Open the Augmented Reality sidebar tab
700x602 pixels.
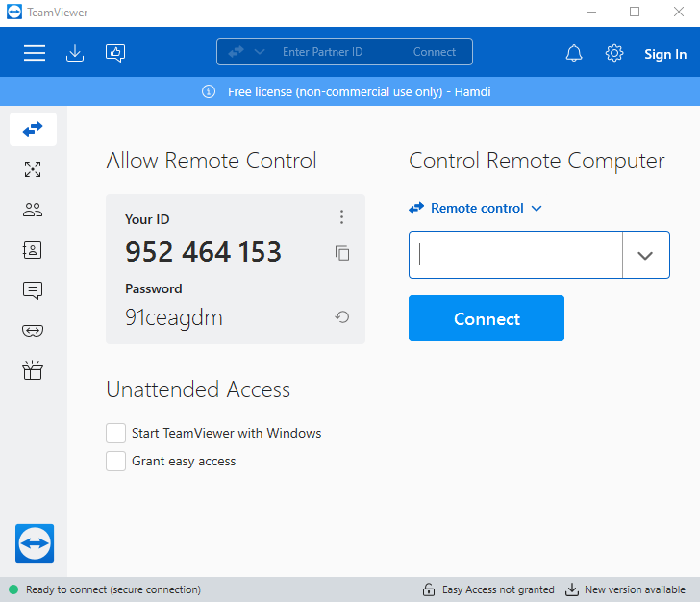pos(33,331)
